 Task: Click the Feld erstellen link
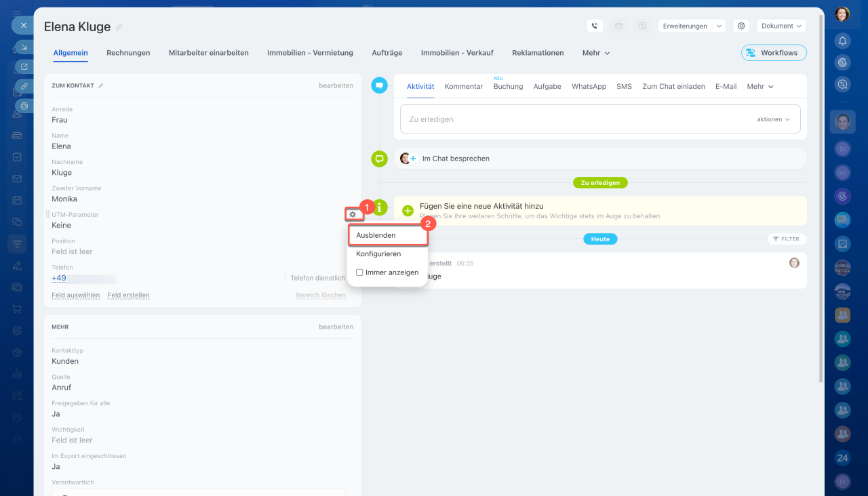tap(128, 295)
